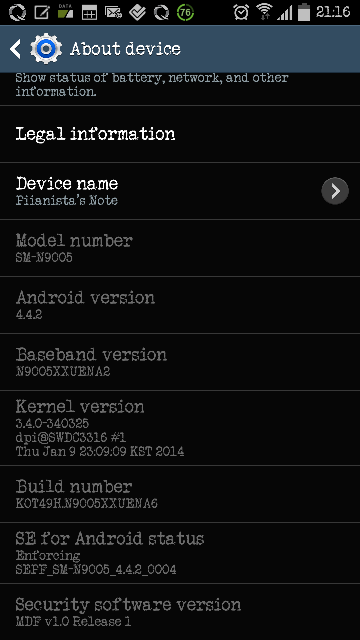Open Device name chevron arrow

point(335,191)
